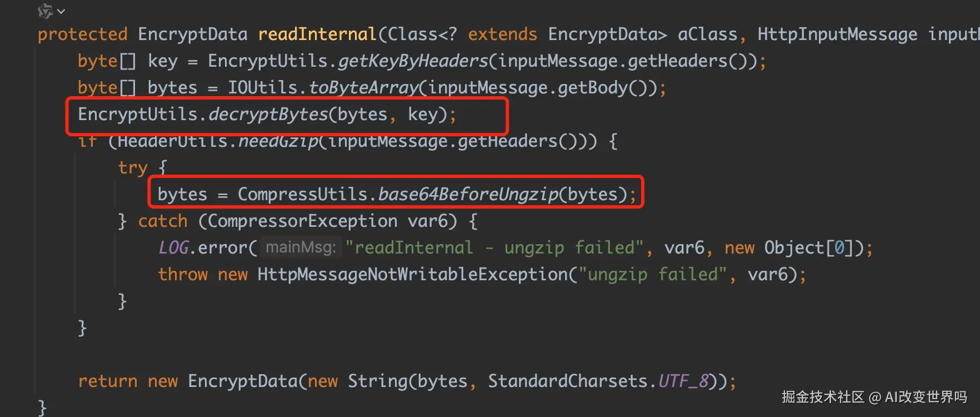
Task: Click HttpMessageNotWritableException class name
Action: pyautogui.click(x=412, y=275)
